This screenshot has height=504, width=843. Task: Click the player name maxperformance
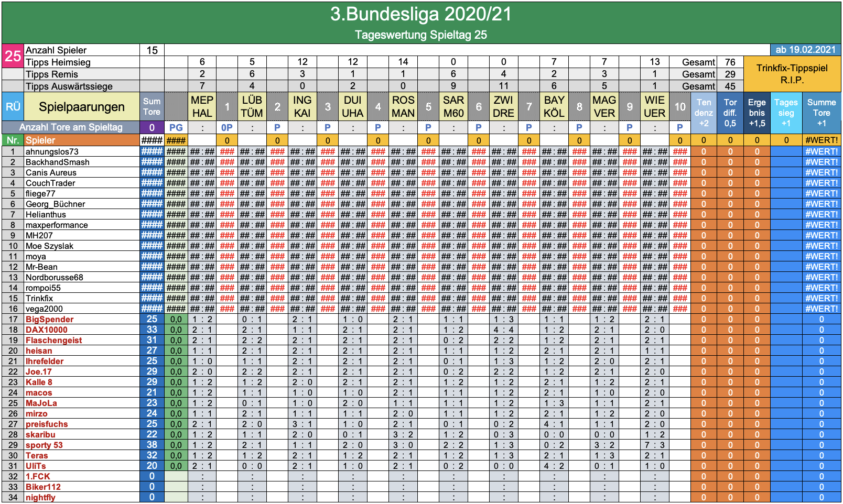57,225
